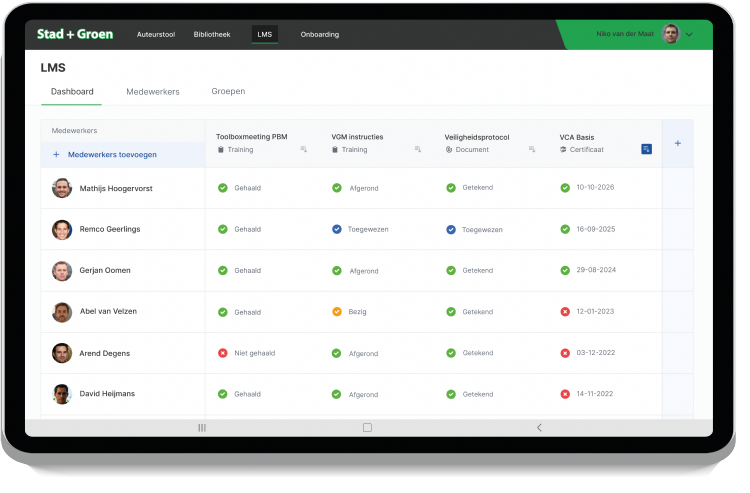Click Niko van der Maat username
Image resolution: width=750 pixels, height=493 pixels.
[x=625, y=34]
